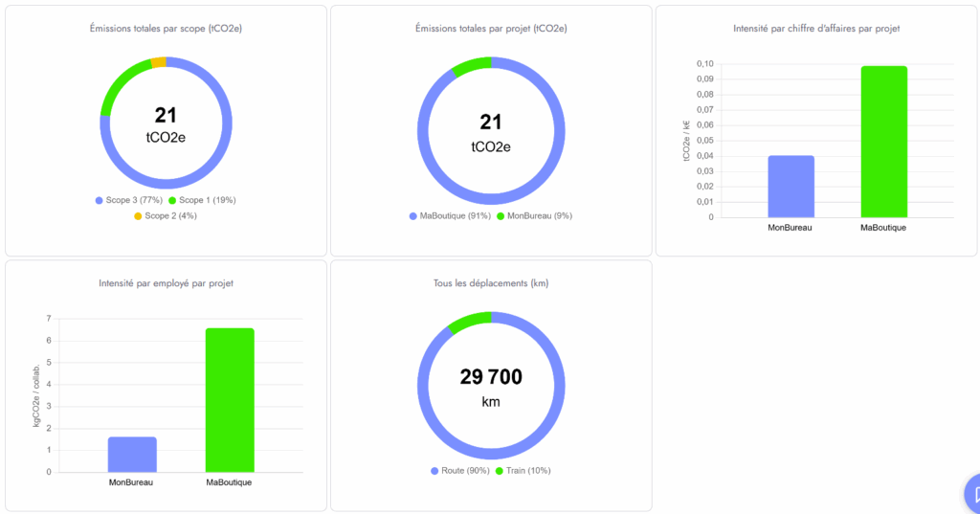
Task: Hide MonBureau (9%) in project legend
Action: [533, 215]
